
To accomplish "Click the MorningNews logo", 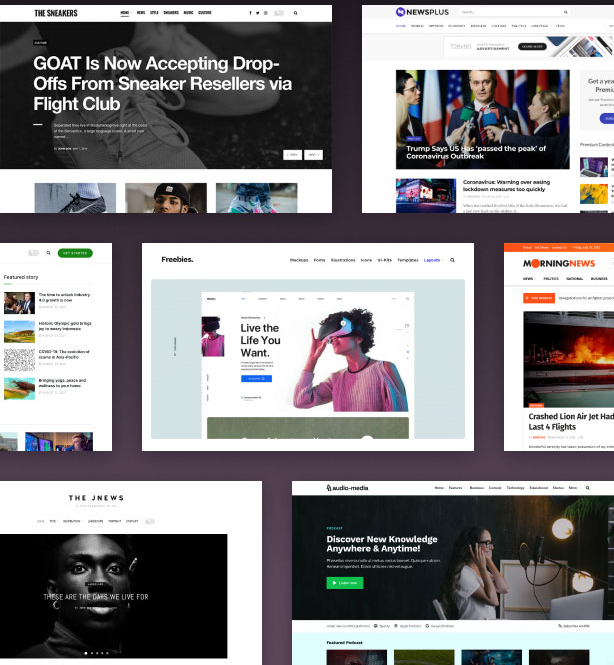I will coord(559,263).
